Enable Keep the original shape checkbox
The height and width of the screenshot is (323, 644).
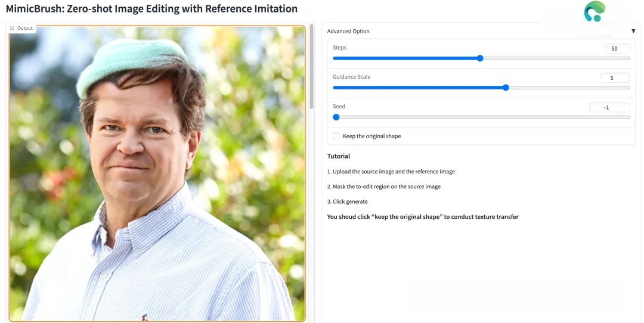click(x=336, y=136)
